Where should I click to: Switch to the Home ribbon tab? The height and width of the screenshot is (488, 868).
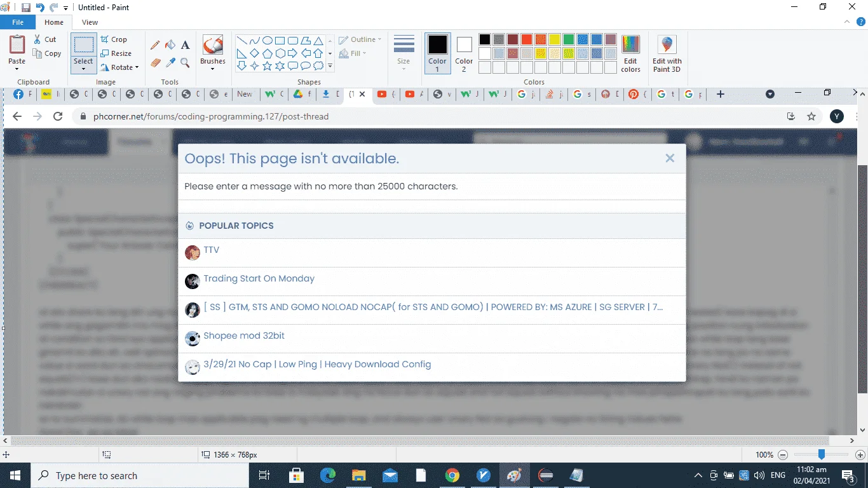click(x=54, y=22)
